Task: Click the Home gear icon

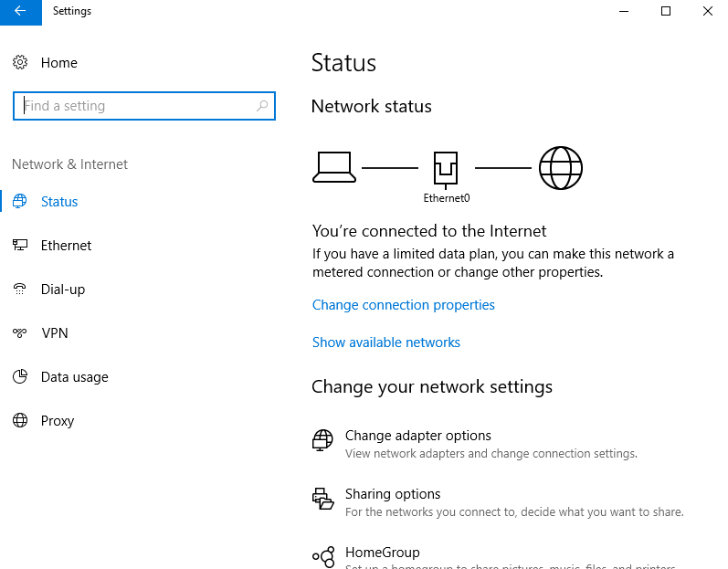Action: coord(20,63)
